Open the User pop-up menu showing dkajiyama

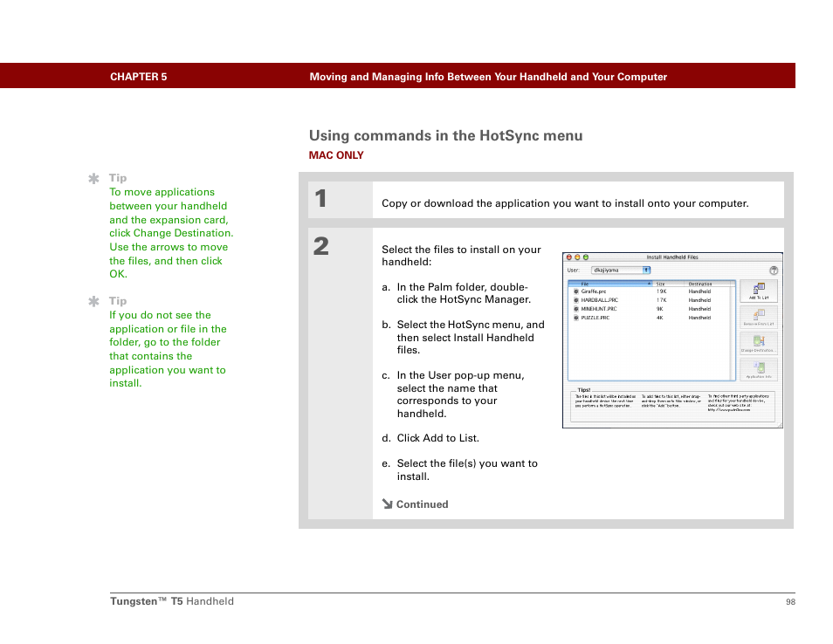click(x=621, y=271)
